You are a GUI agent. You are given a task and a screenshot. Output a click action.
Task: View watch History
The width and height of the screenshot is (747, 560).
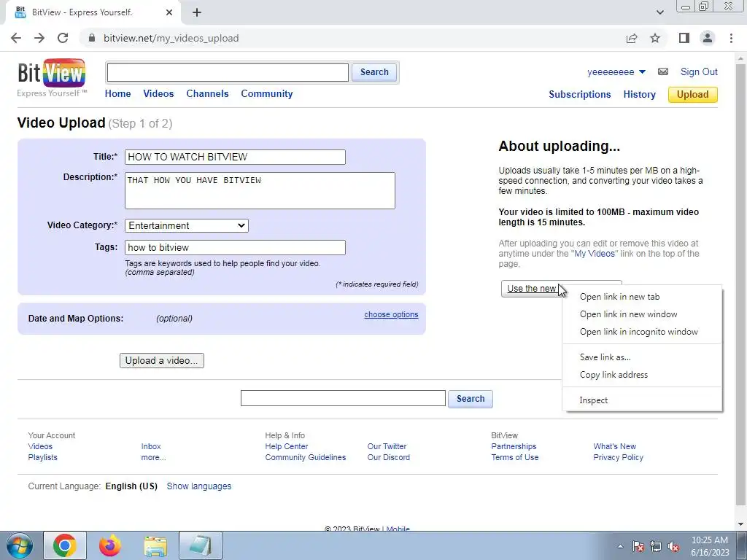pos(639,94)
